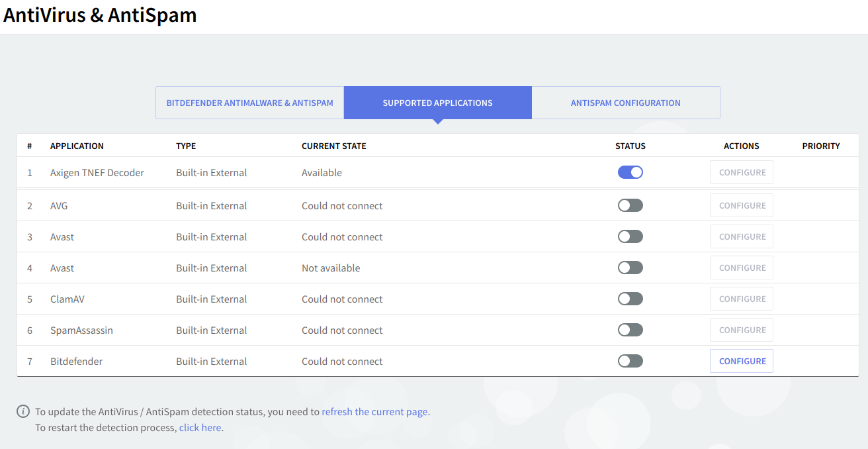Turn on the ClamAV status toggle
The image size is (868, 449).
[630, 299]
